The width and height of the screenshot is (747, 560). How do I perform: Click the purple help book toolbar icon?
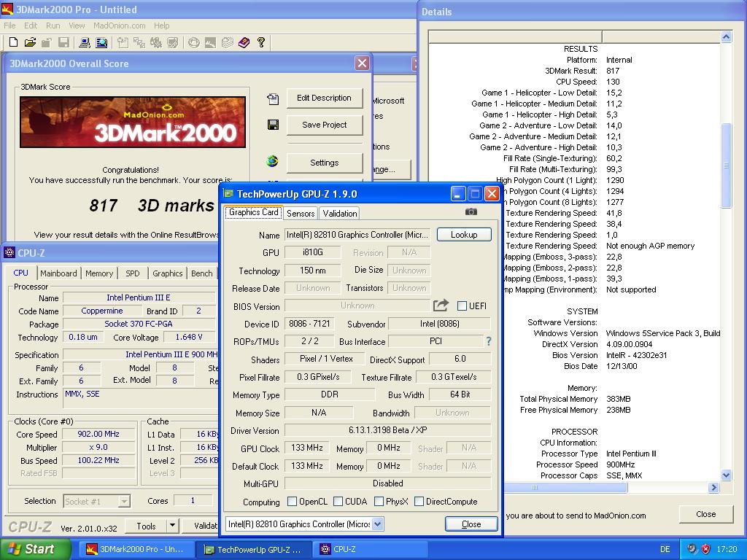click(244, 42)
